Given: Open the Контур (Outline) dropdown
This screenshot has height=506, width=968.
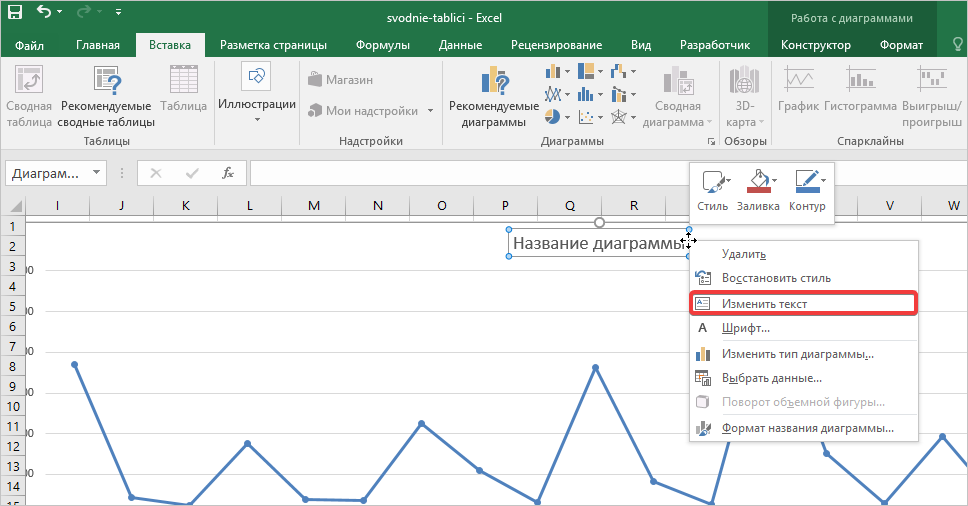Looking at the screenshot, I should click(806, 188).
